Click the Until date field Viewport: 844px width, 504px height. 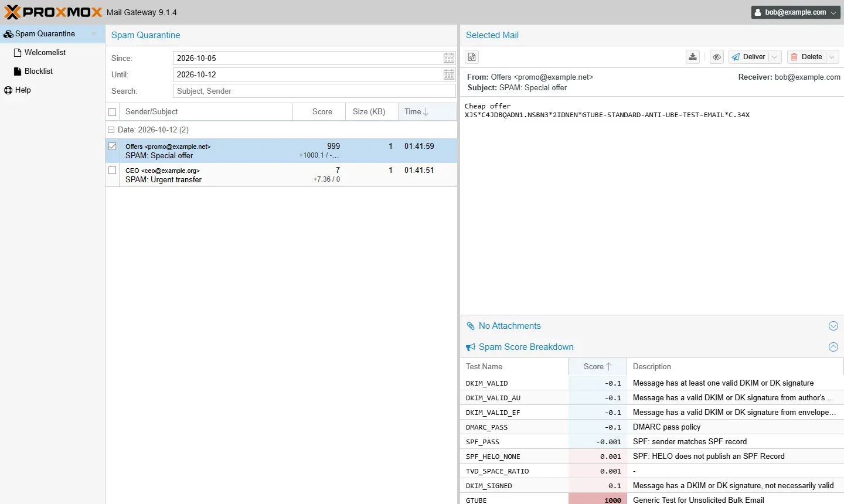coord(308,74)
